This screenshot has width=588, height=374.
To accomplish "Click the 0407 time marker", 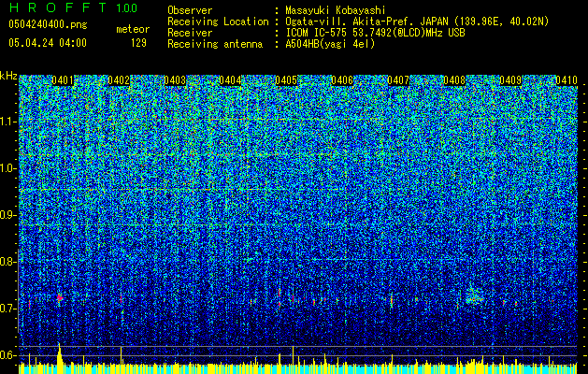I will 398,80.
